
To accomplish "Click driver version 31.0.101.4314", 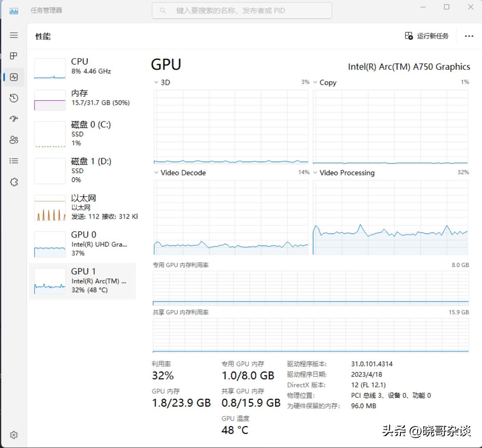I will [371, 364].
